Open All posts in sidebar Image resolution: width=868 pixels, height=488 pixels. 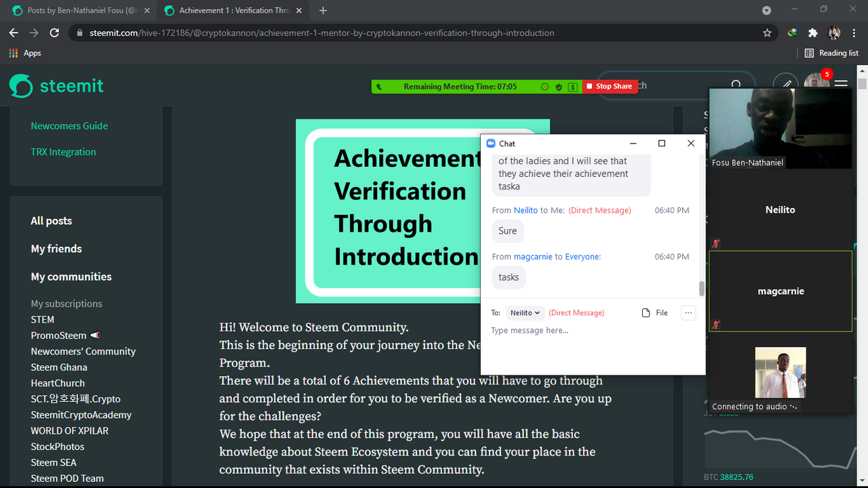click(51, 221)
